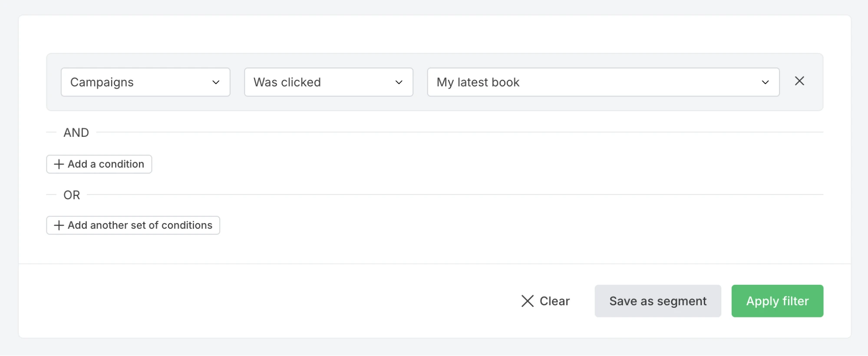
Task: Click Add another set of conditions
Action: point(133,225)
